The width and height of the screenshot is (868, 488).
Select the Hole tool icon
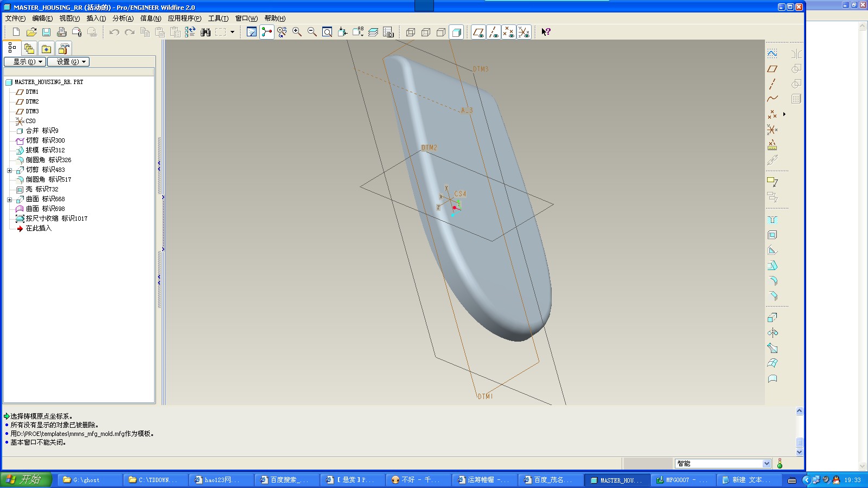coord(772,220)
